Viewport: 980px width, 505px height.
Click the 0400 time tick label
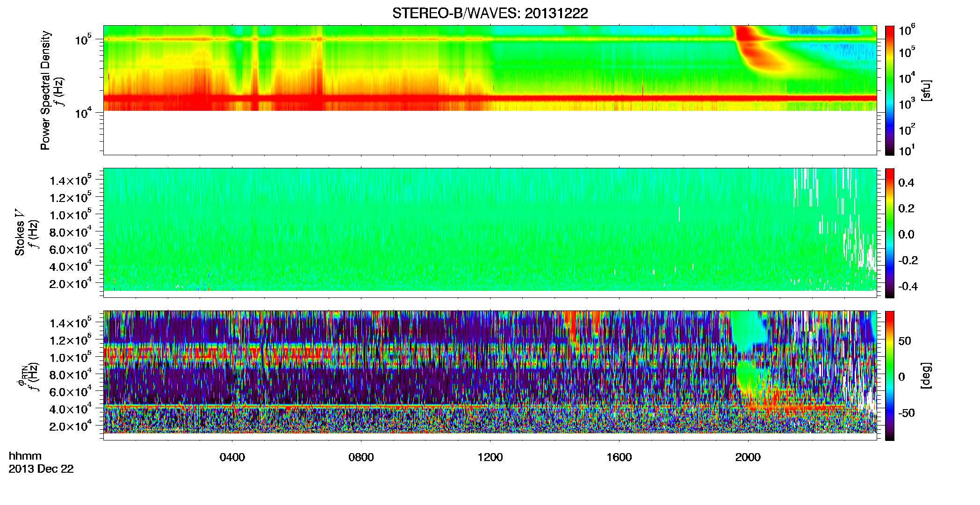[232, 457]
